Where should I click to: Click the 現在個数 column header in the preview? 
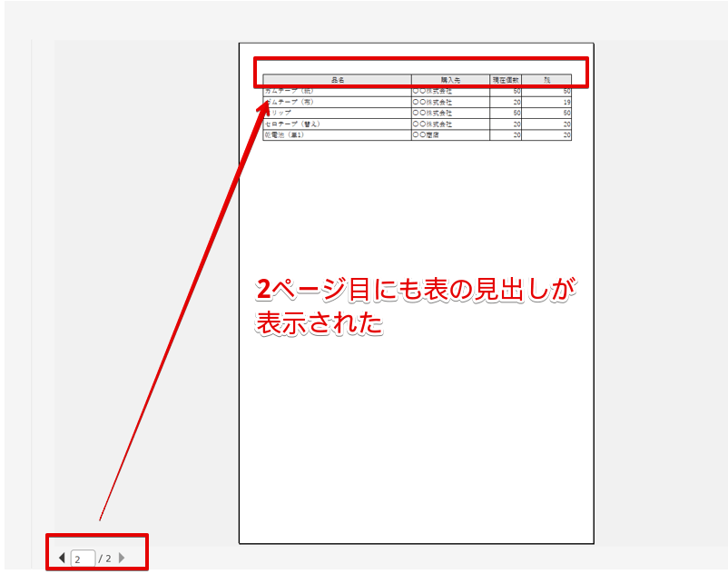[506, 80]
